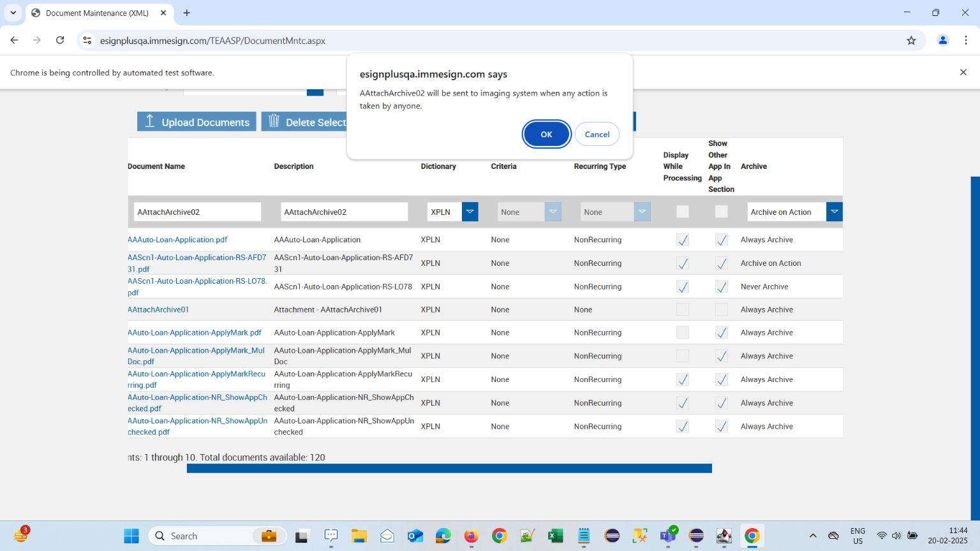The image size is (980, 551).
Task: Toggle Display While Processing for AAAuto-Loan-Application.pdf
Action: pyautogui.click(x=683, y=240)
